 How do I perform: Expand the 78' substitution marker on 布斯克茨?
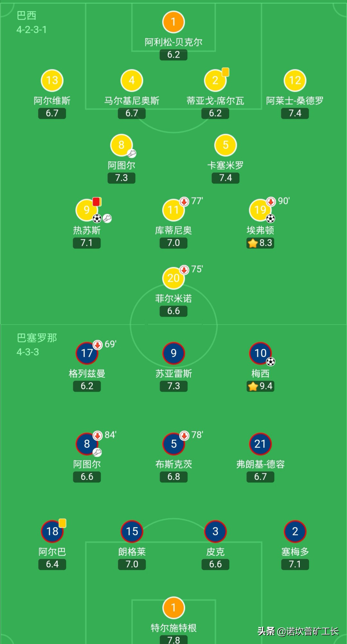coord(184,435)
